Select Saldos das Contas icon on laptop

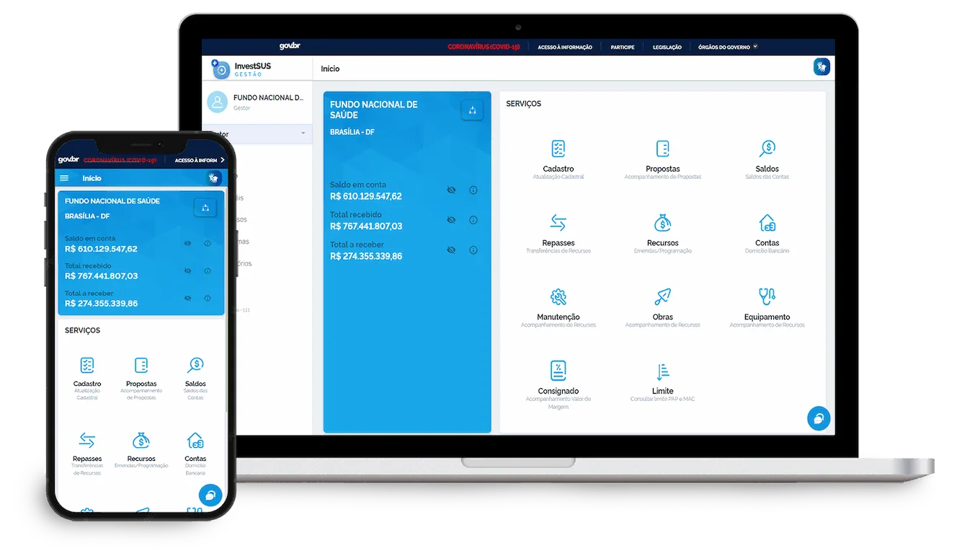[767, 149]
